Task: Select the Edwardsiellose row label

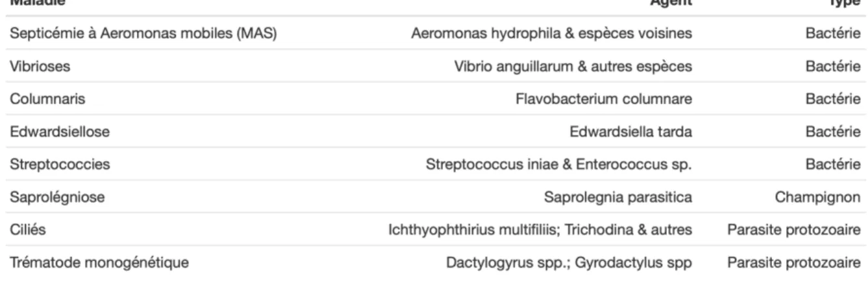Action: pos(50,133)
